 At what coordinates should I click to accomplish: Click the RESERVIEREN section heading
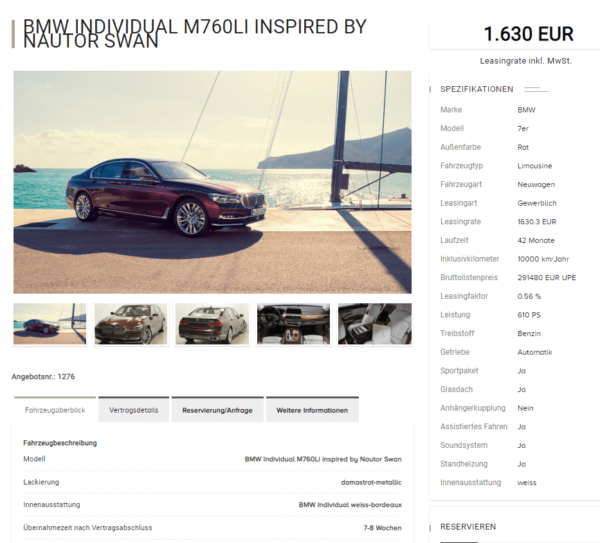[468, 527]
